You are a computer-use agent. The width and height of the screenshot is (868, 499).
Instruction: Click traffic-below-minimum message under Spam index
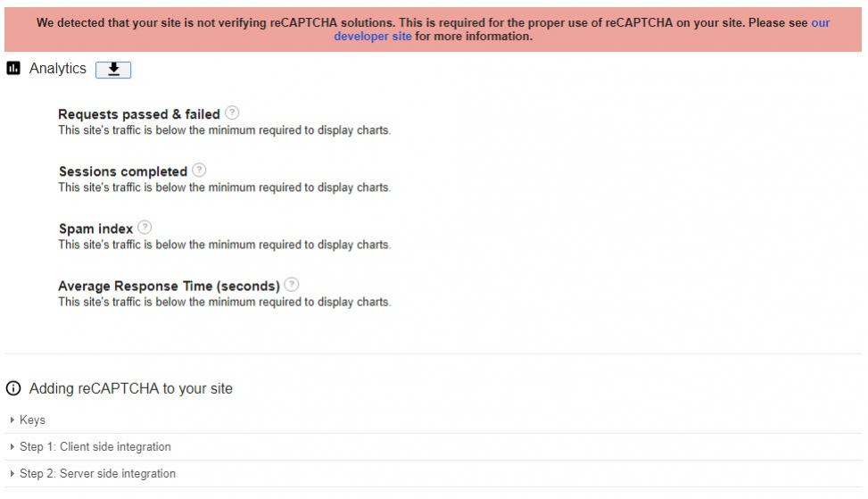(224, 245)
